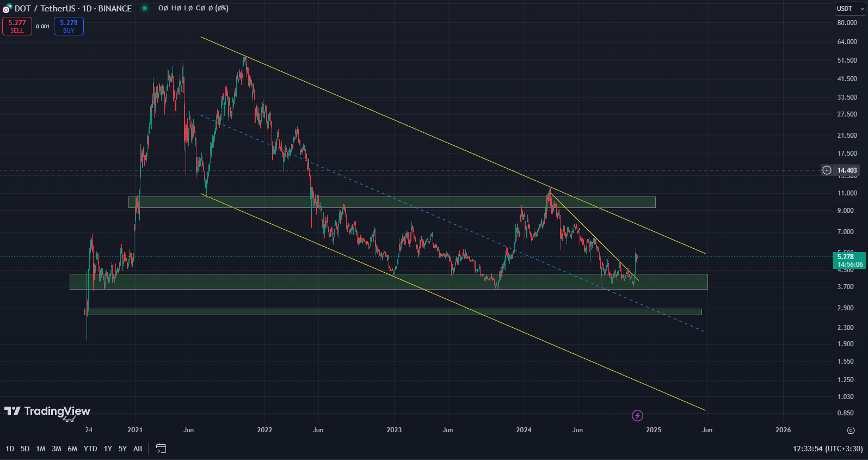Select the thin lowest green support rectangle
Screen dimensions: 868x460
pyautogui.click(x=393, y=312)
